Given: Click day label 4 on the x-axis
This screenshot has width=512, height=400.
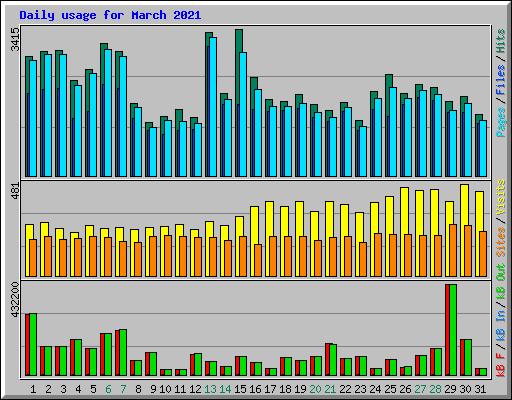Looking at the screenshot, I should click(x=78, y=389).
